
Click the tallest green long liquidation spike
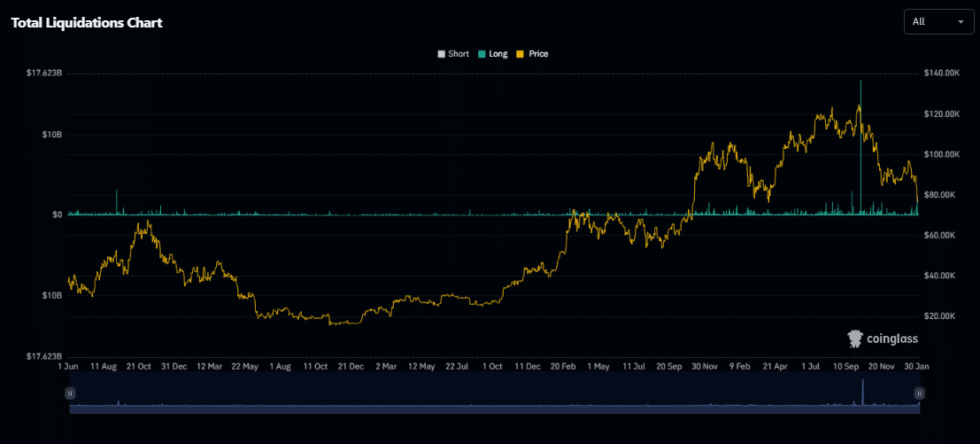860,147
